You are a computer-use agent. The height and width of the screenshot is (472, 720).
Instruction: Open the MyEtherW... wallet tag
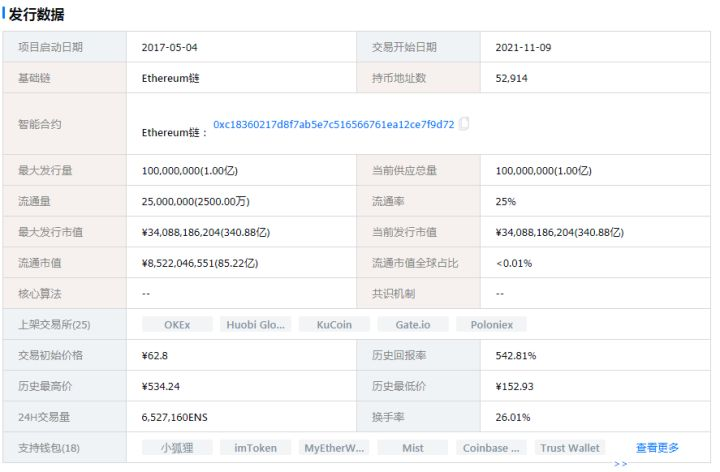tap(334, 448)
